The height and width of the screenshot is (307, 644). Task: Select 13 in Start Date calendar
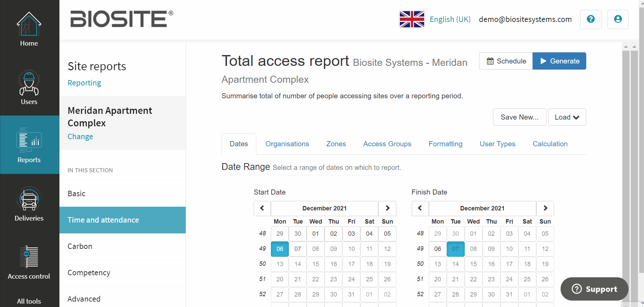click(280, 264)
